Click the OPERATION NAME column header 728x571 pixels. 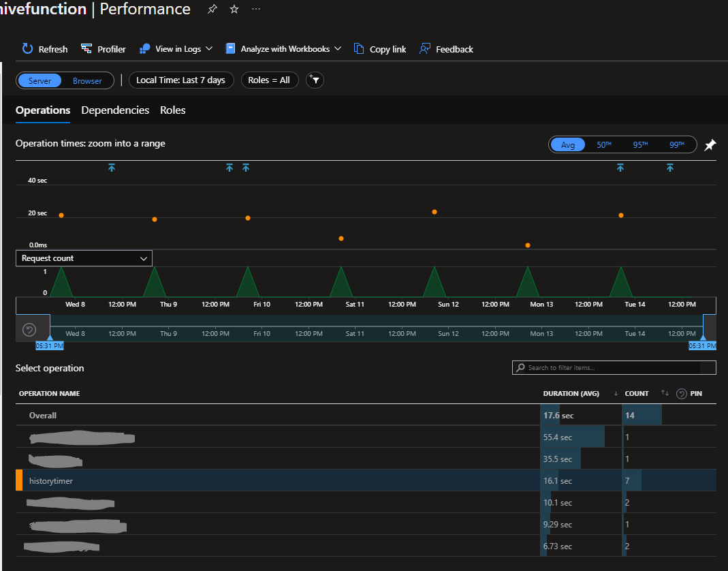point(49,394)
